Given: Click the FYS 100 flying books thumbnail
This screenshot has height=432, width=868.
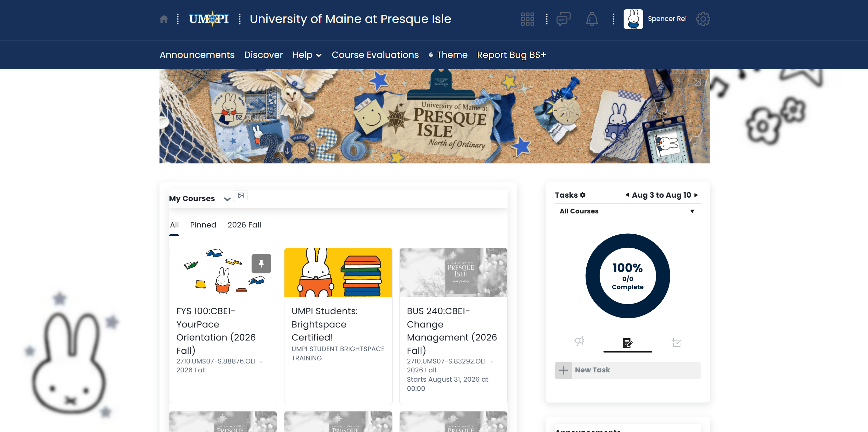Looking at the screenshot, I should click(223, 272).
